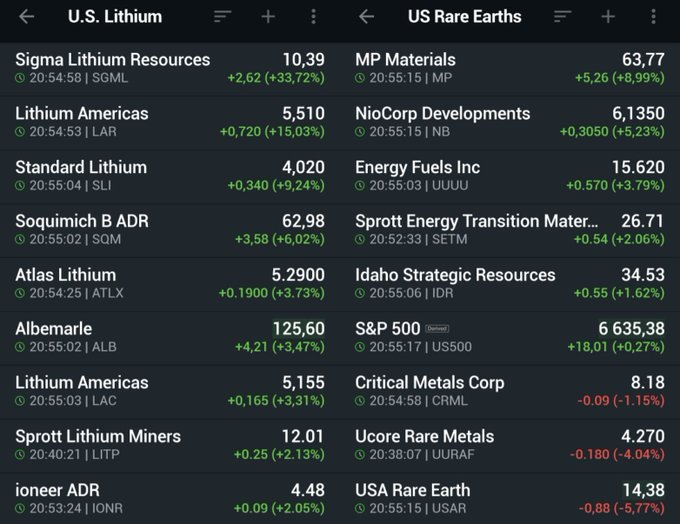The width and height of the screenshot is (680, 524).
Task: Tap the clock icon beside US500
Action: coord(360,347)
